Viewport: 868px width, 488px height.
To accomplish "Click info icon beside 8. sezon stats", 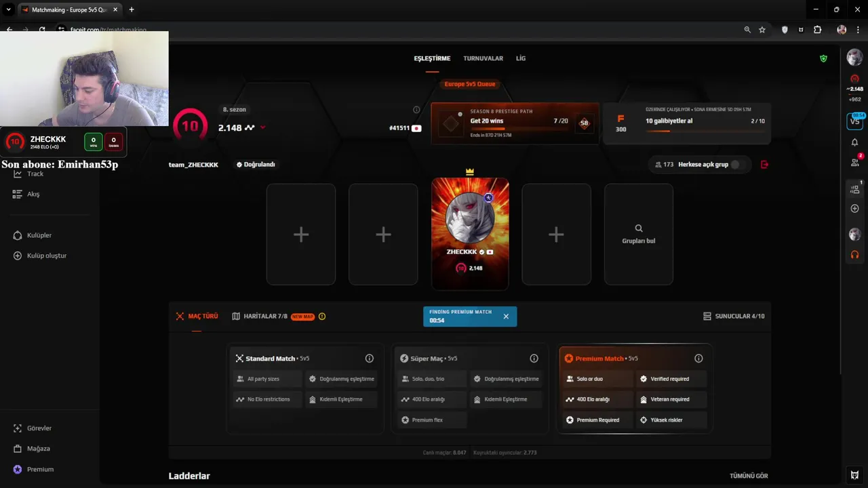I will (416, 110).
